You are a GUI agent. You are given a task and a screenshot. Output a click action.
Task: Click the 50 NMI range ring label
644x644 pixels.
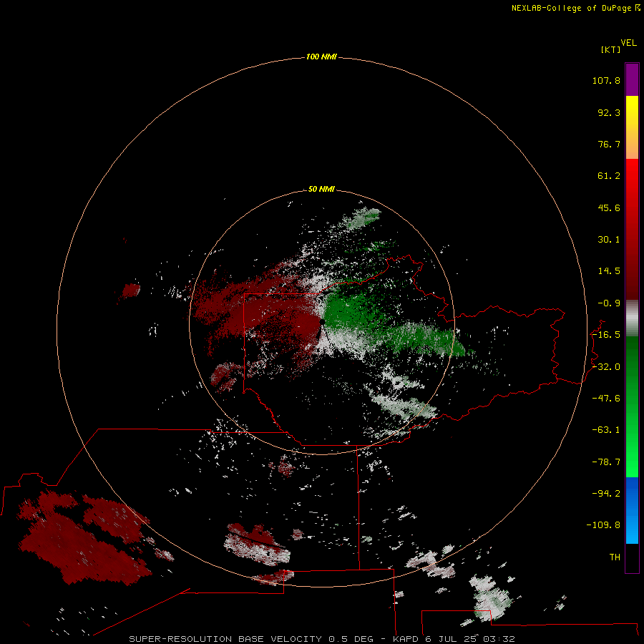click(321, 189)
